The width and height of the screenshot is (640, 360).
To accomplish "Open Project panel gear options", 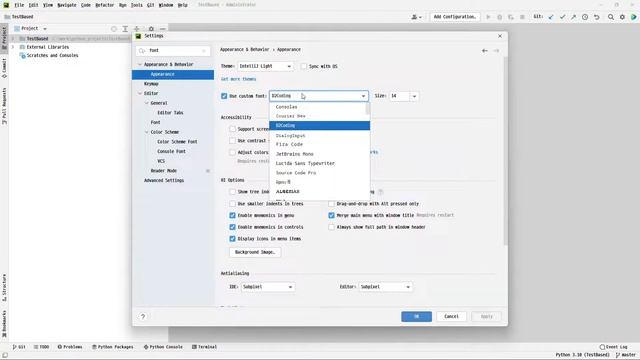I will 151,29.
